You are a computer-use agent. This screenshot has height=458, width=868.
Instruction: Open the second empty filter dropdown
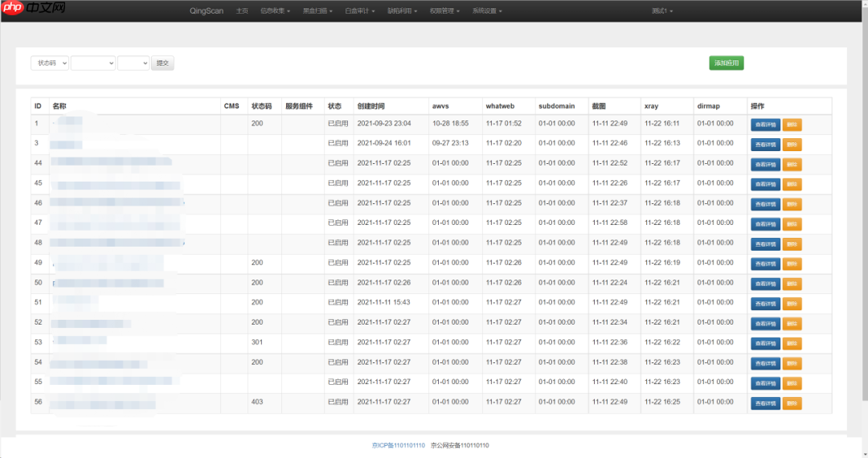pyautogui.click(x=92, y=63)
